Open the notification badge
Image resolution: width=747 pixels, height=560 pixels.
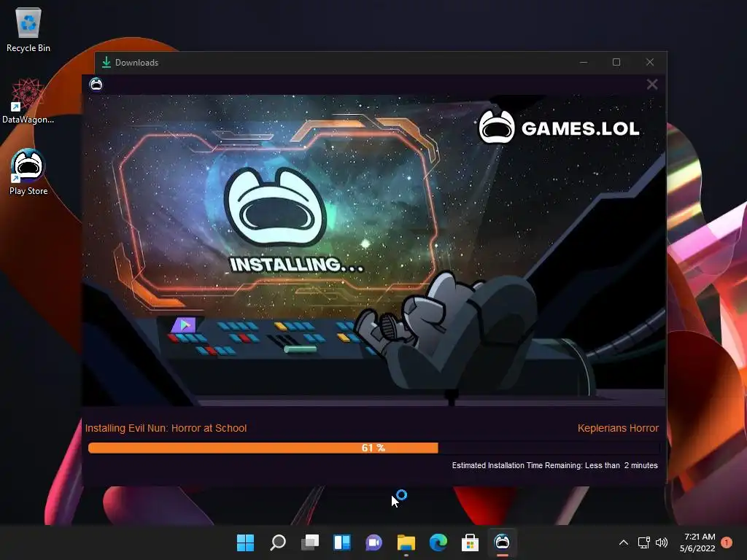[x=727, y=542]
